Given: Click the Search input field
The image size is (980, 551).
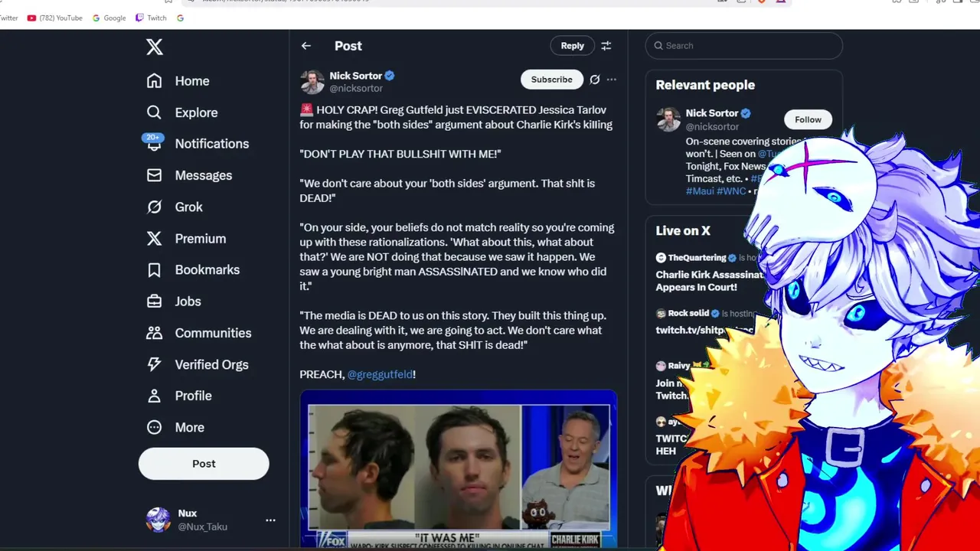Looking at the screenshot, I should click(x=743, y=46).
